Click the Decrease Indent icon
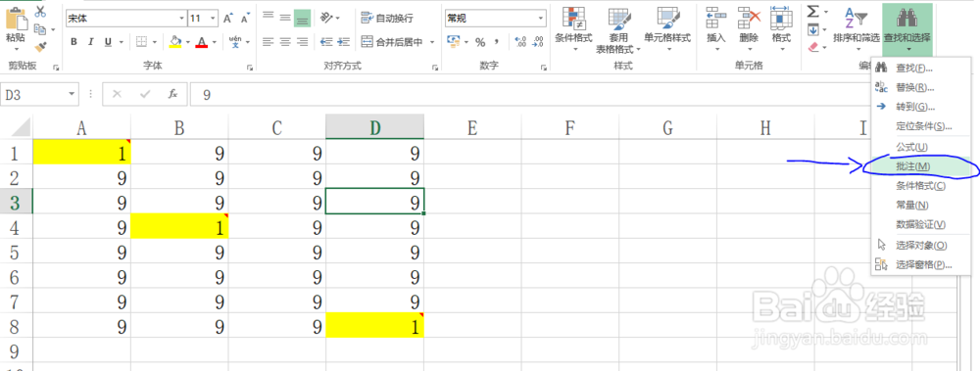Image resolution: width=980 pixels, height=371 pixels. [326, 42]
